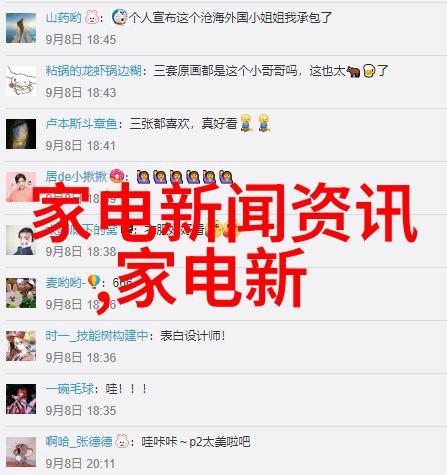Open the 山药哟 user profile link

(63, 18)
